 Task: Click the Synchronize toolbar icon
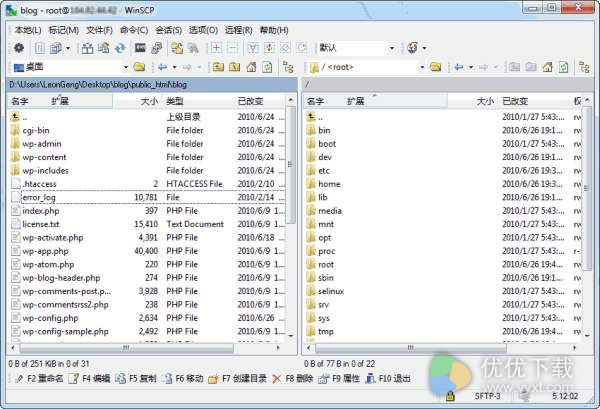coord(104,48)
